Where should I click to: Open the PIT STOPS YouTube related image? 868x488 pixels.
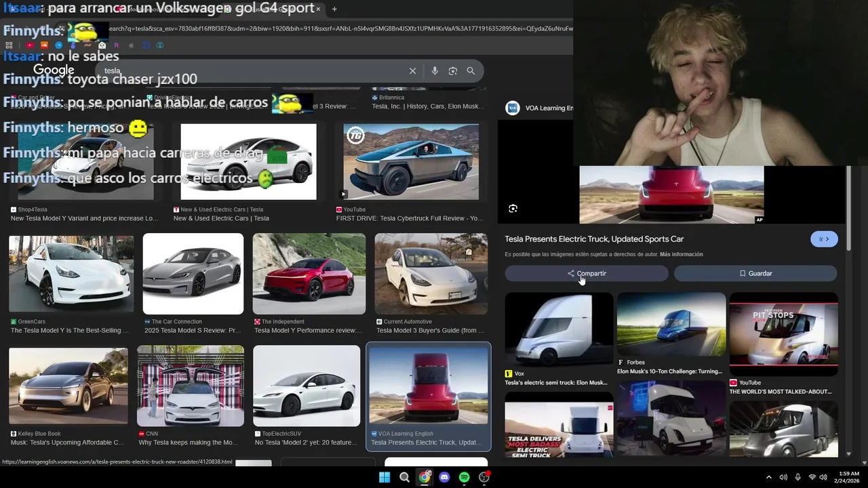[x=784, y=334]
